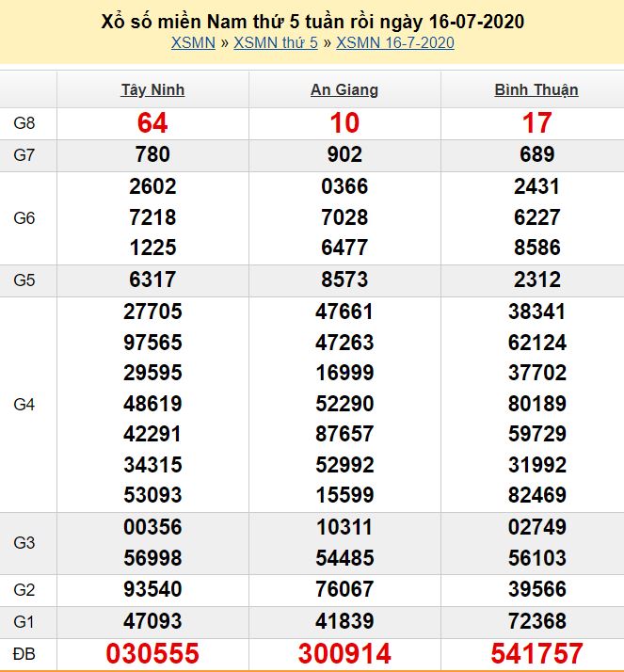Click G4 number 38341
This screenshot has width=624, height=672.
[537, 312]
